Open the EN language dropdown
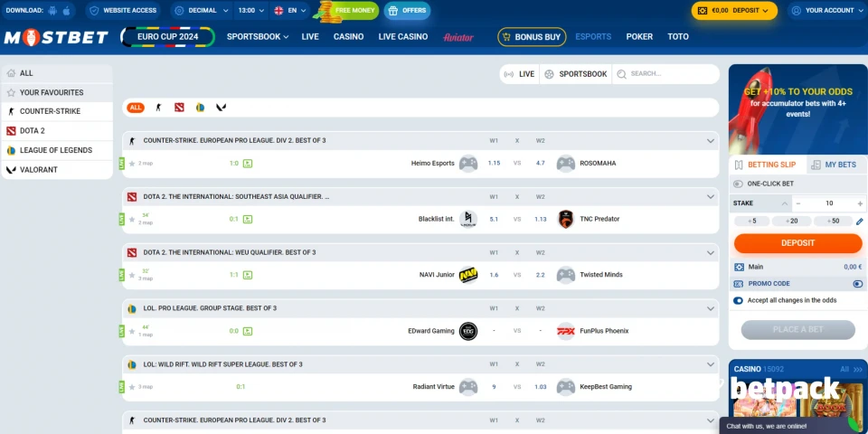Screen dimensions: 868x434 coord(289,11)
